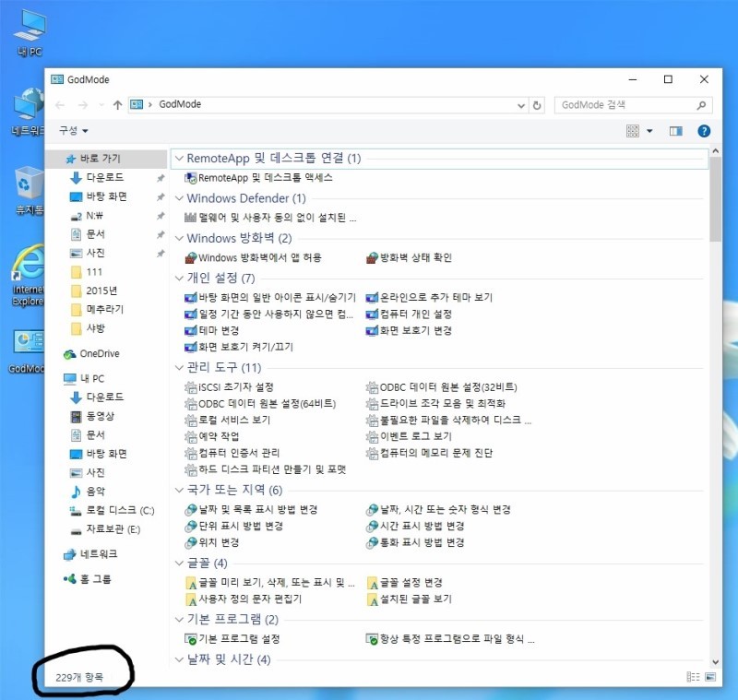Collapse the 글꼴 group
This screenshot has height=700, width=738.
(179, 564)
